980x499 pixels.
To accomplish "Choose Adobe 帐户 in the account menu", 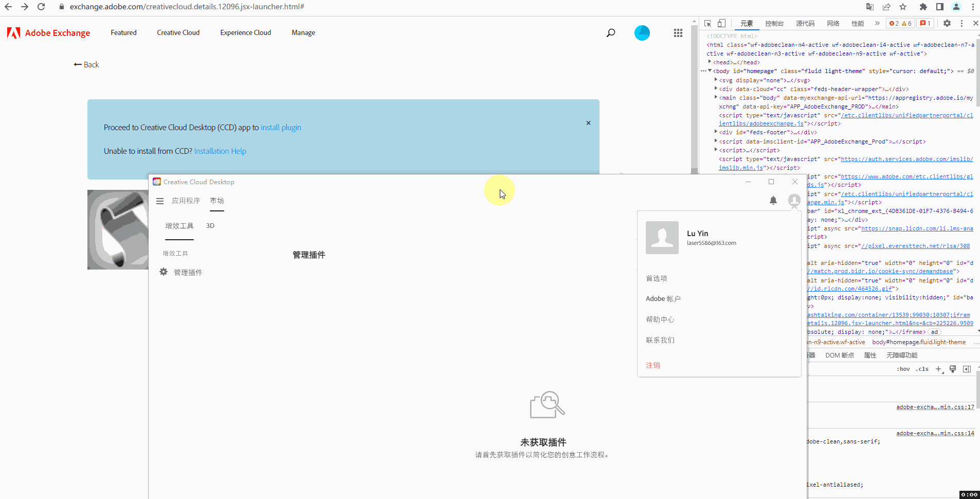I will pyautogui.click(x=663, y=299).
